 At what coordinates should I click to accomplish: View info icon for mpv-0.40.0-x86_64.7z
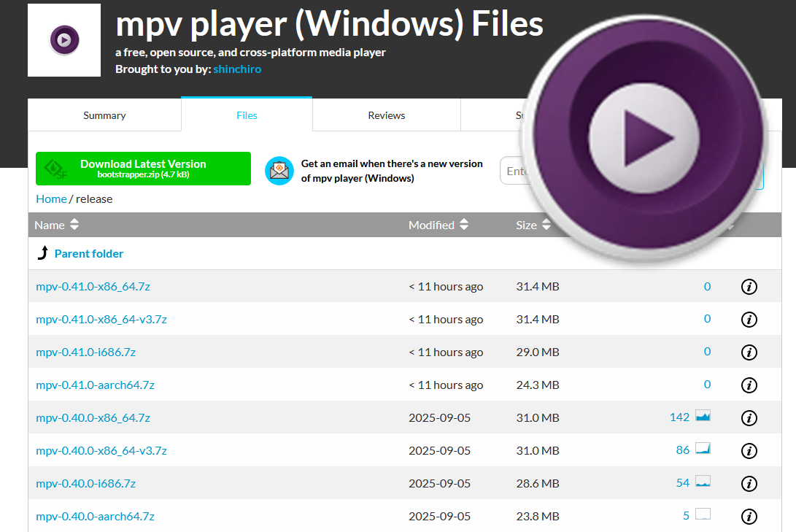[749, 417]
